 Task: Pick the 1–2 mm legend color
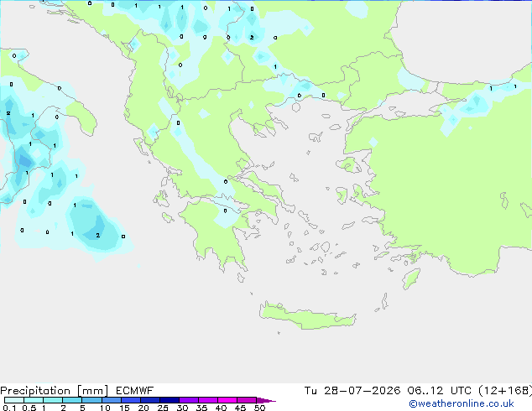pos(53,400)
